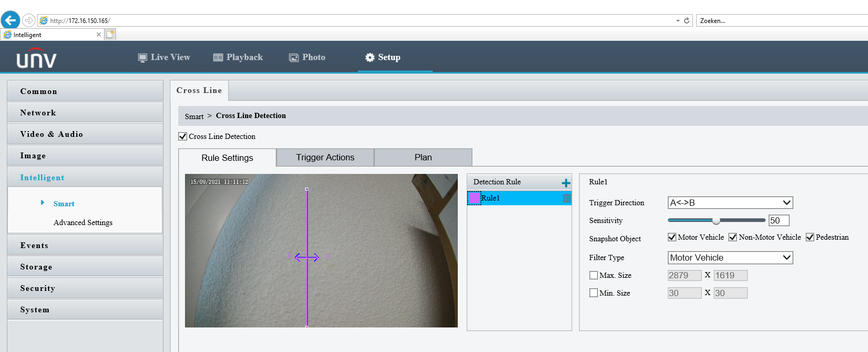This screenshot has height=352, width=868.
Task: Click the Sensitivity slider handle
Action: coord(716,220)
